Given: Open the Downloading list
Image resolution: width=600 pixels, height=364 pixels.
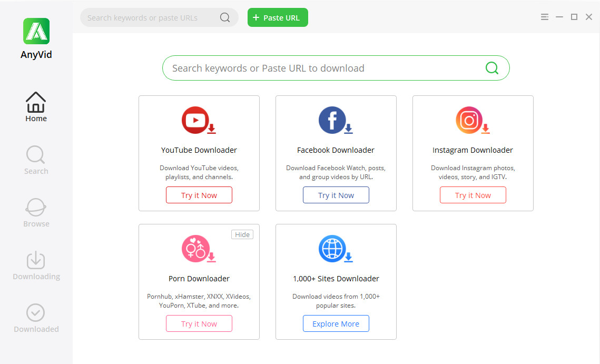Looking at the screenshot, I should [36, 265].
